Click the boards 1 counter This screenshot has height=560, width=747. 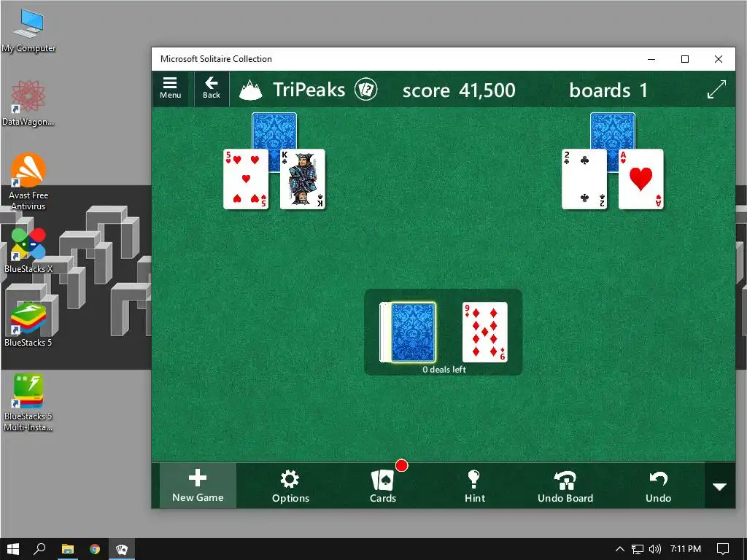608,90
